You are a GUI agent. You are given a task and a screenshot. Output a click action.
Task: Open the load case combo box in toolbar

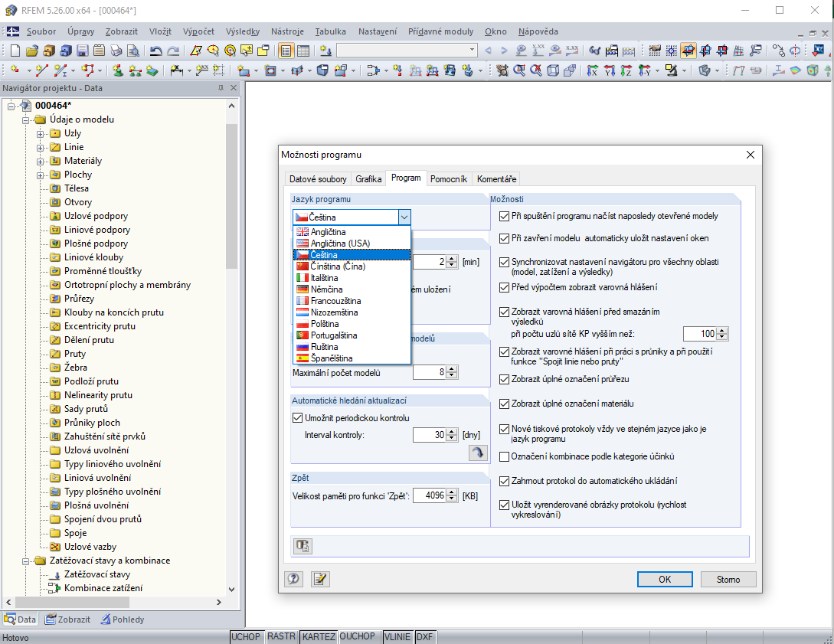point(407,50)
